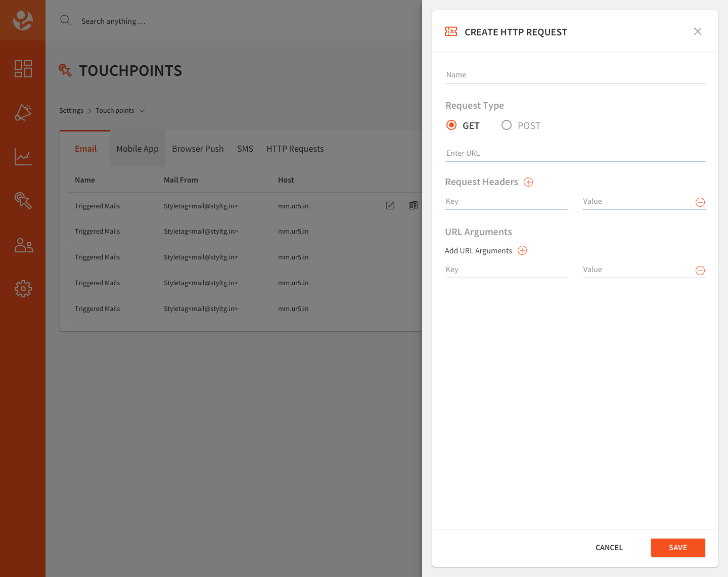This screenshot has height=577, width=728.
Task: Select the Campaigns megaphone icon in sidebar
Action: pos(23,113)
